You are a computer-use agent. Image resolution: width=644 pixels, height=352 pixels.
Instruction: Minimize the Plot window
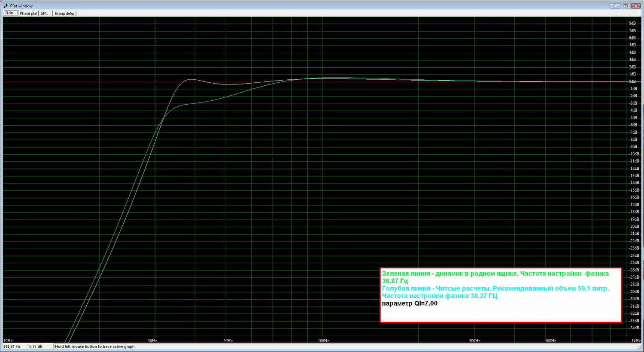pos(616,6)
